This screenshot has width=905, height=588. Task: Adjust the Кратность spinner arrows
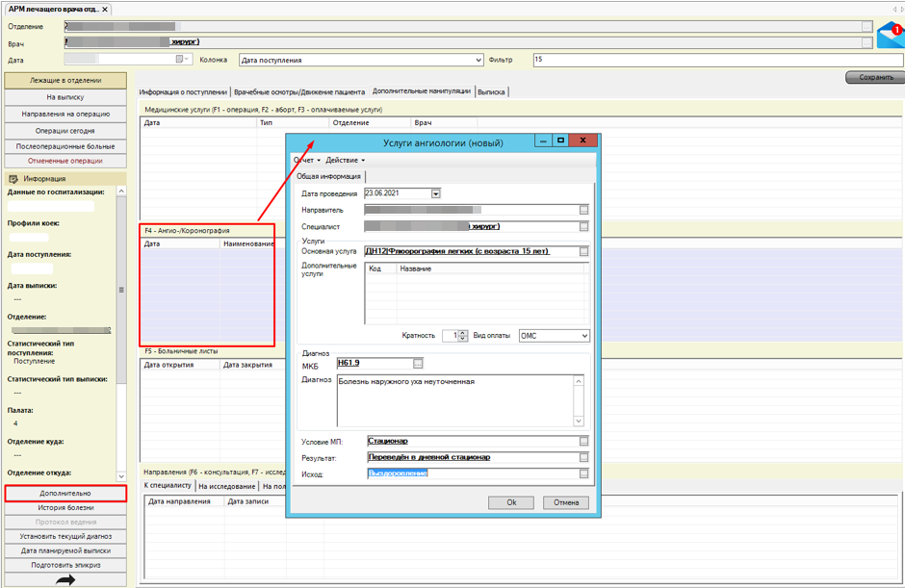[463, 336]
